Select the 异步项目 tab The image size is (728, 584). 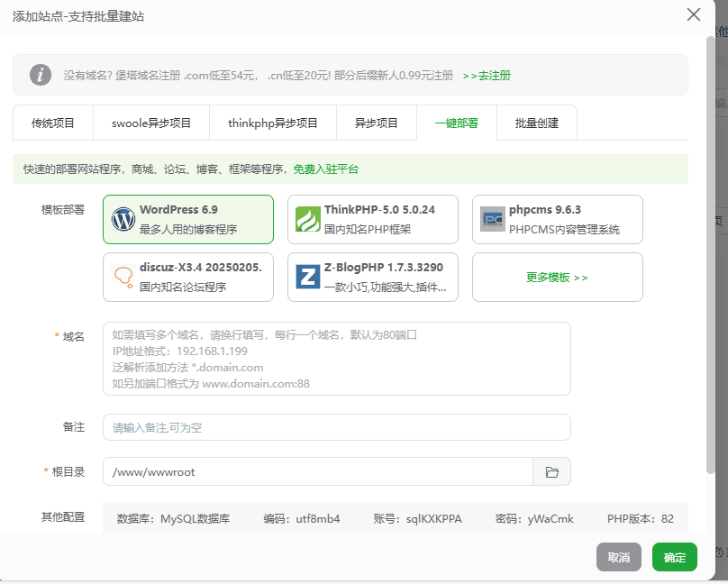(377, 123)
